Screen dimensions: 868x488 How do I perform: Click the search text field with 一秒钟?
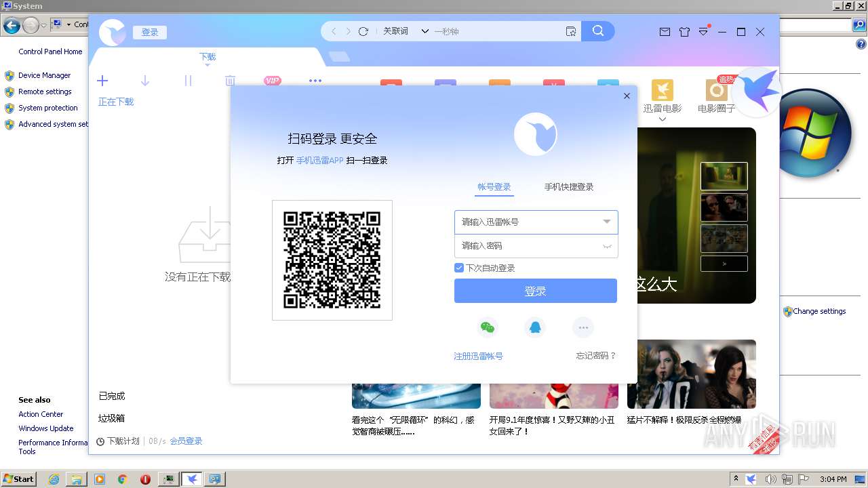click(498, 31)
